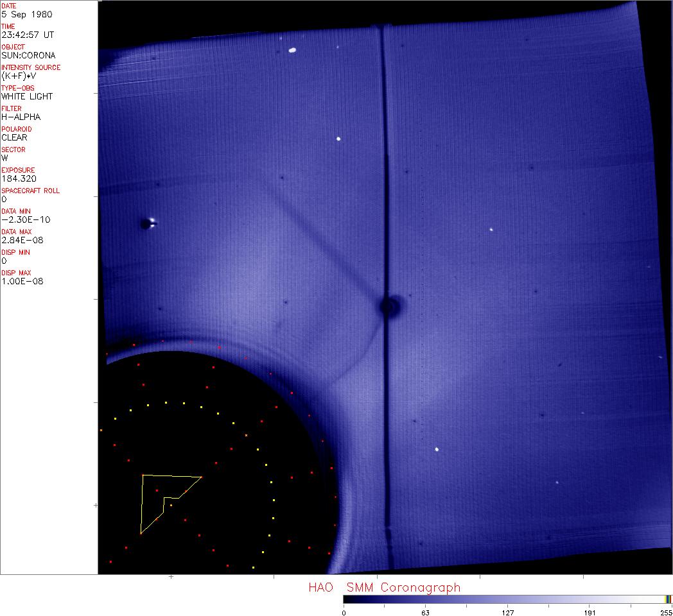Click the dark blemish with bright edge at left

(148, 224)
